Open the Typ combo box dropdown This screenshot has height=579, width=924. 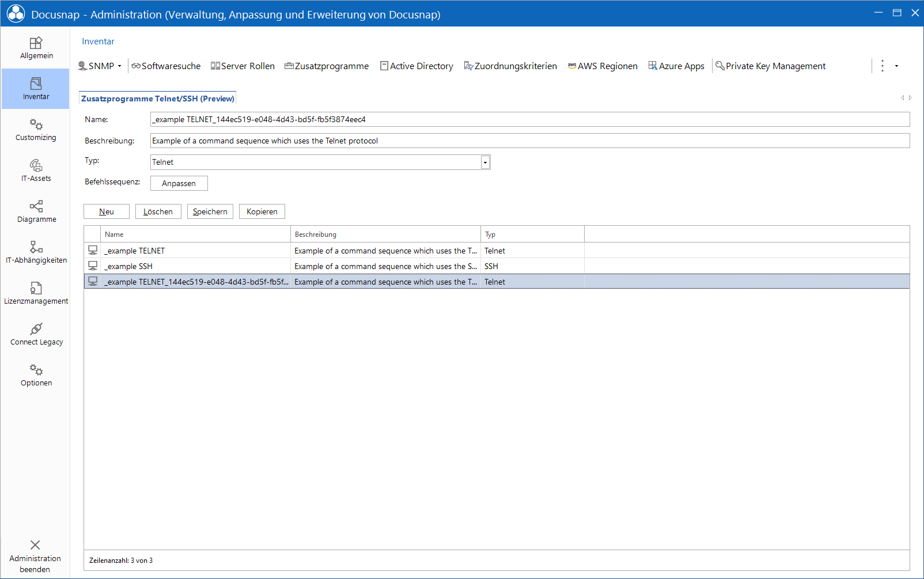click(485, 162)
